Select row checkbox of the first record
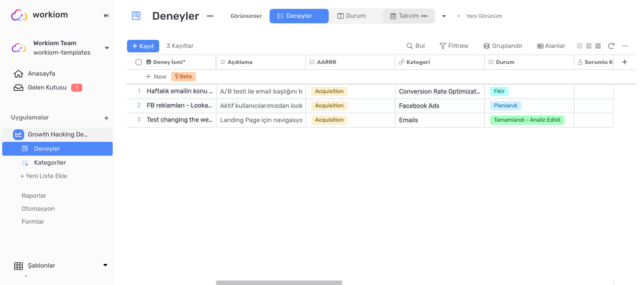 tap(139, 91)
